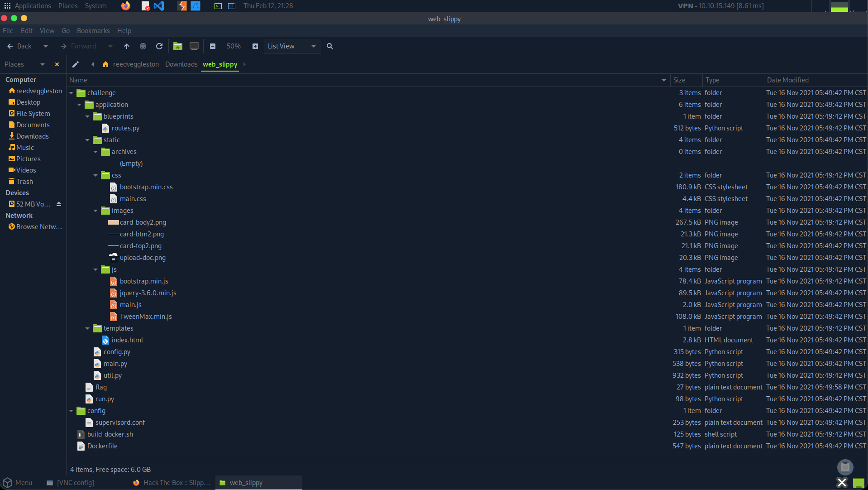Open the List View dropdown
The image size is (868, 490).
click(292, 46)
